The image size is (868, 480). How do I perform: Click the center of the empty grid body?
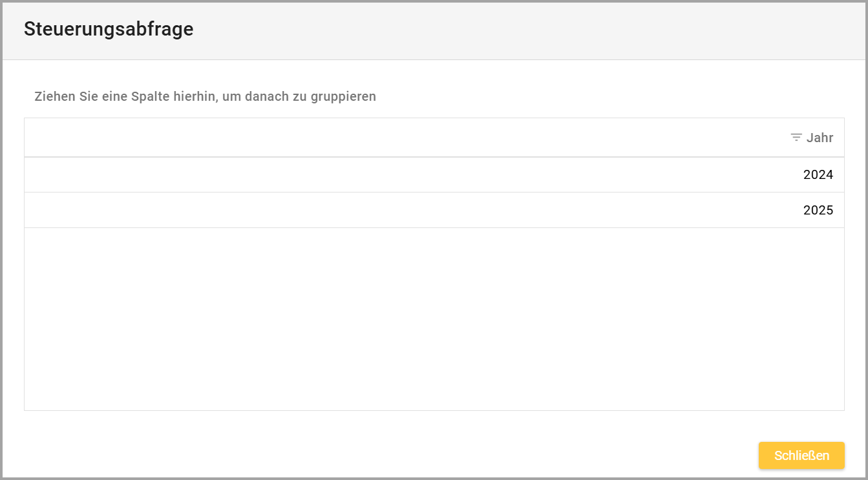pos(434,318)
